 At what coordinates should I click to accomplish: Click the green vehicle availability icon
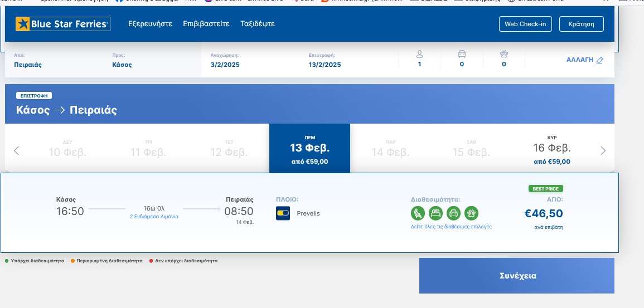click(453, 213)
